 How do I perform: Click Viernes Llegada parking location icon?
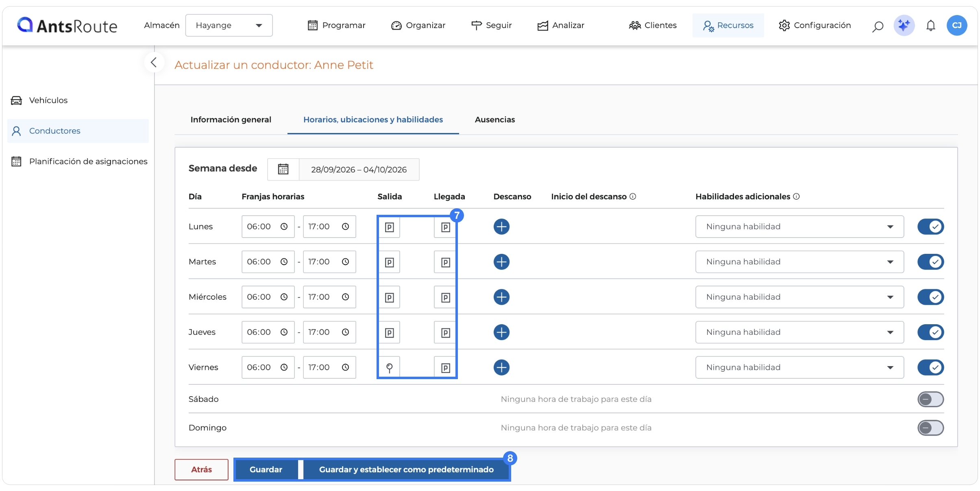pyautogui.click(x=445, y=368)
